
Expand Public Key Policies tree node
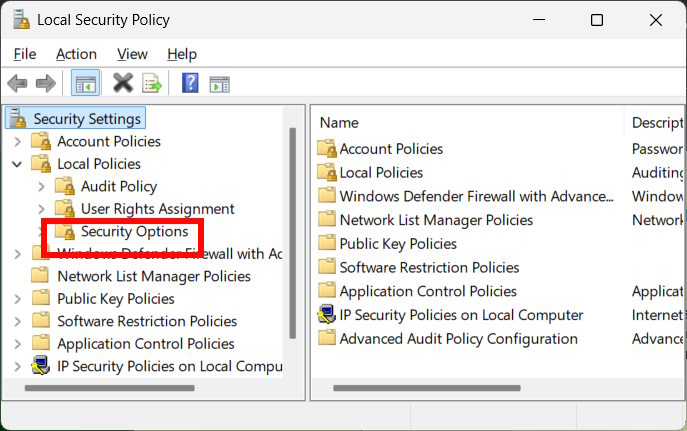(18, 299)
